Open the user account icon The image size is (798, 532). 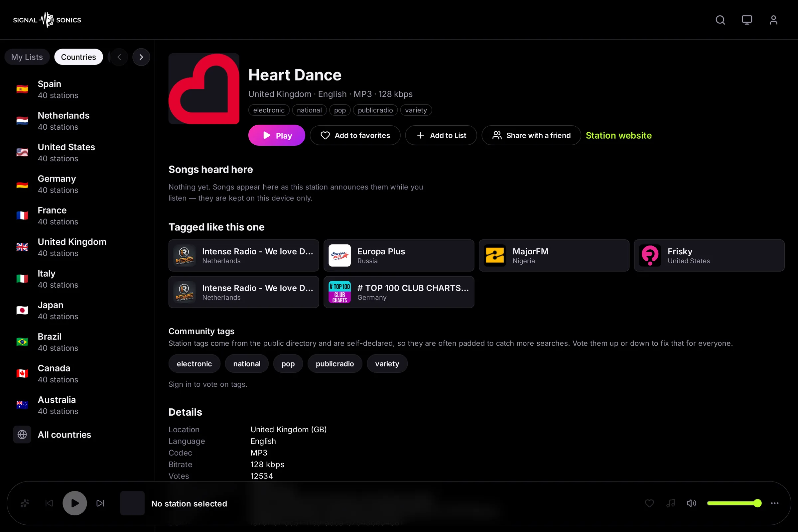773,20
